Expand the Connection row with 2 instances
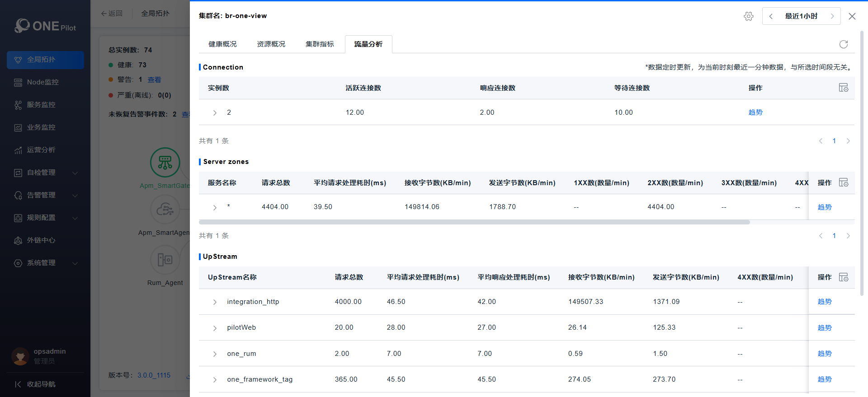Image resolution: width=868 pixels, height=397 pixels. (215, 113)
